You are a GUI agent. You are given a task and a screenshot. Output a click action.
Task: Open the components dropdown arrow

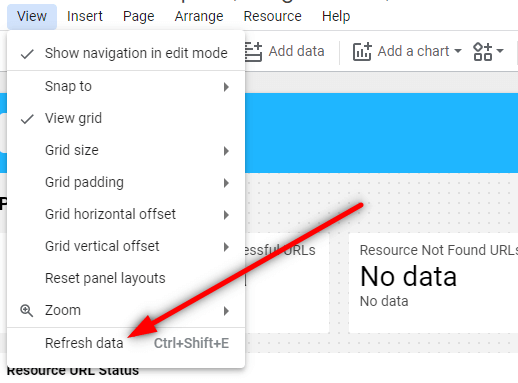(x=500, y=51)
